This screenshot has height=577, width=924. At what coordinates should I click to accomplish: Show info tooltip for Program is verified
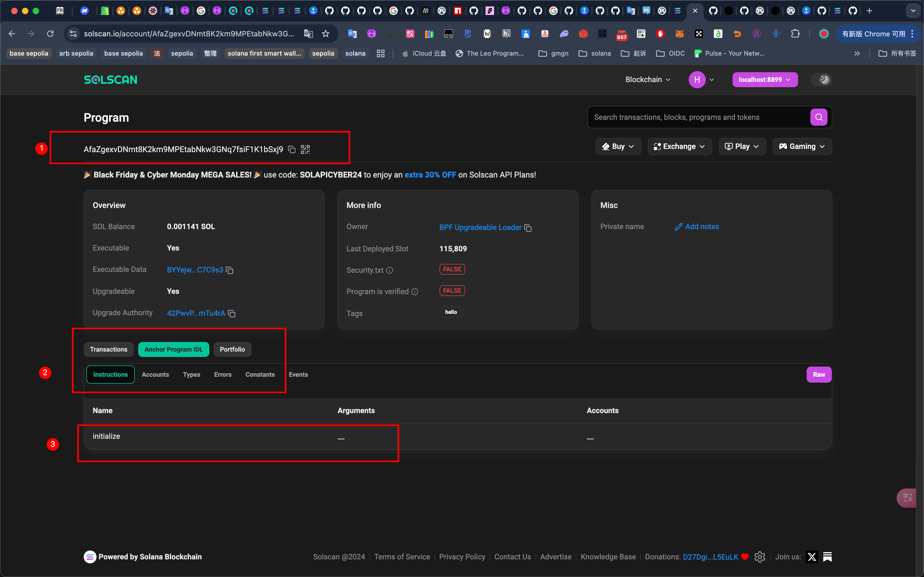coord(415,291)
